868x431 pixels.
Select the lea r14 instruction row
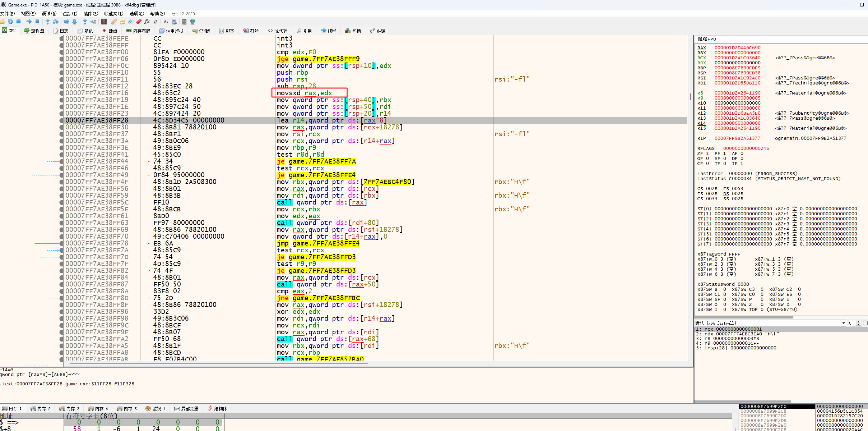point(331,120)
